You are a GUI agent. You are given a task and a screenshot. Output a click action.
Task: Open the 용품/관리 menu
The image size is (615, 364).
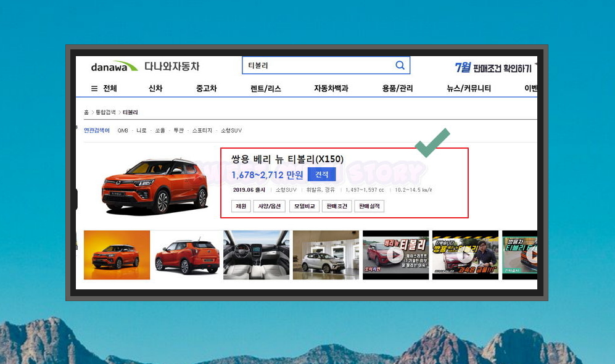(x=397, y=88)
